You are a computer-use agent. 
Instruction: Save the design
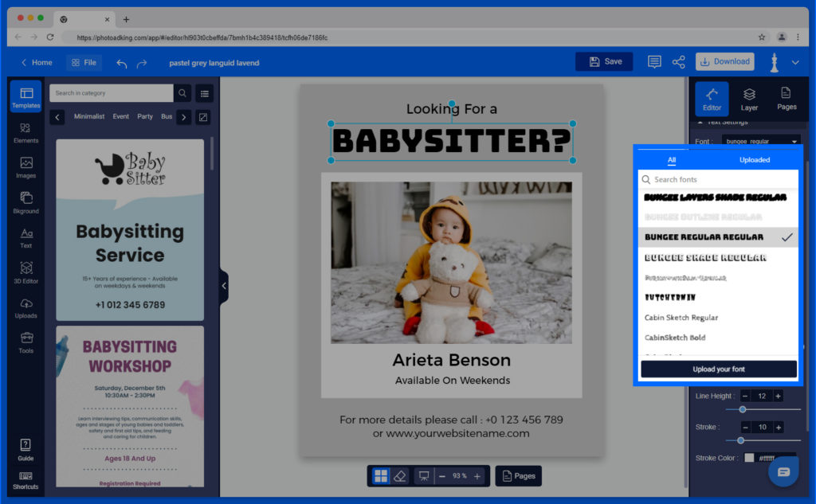[604, 62]
